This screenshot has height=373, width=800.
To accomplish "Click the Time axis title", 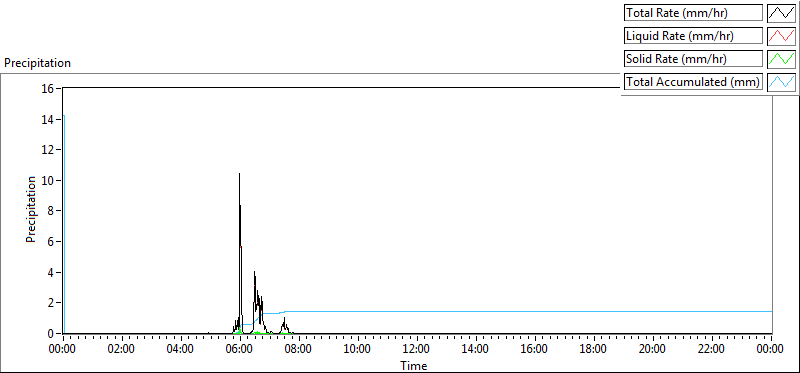I will (x=413, y=365).
